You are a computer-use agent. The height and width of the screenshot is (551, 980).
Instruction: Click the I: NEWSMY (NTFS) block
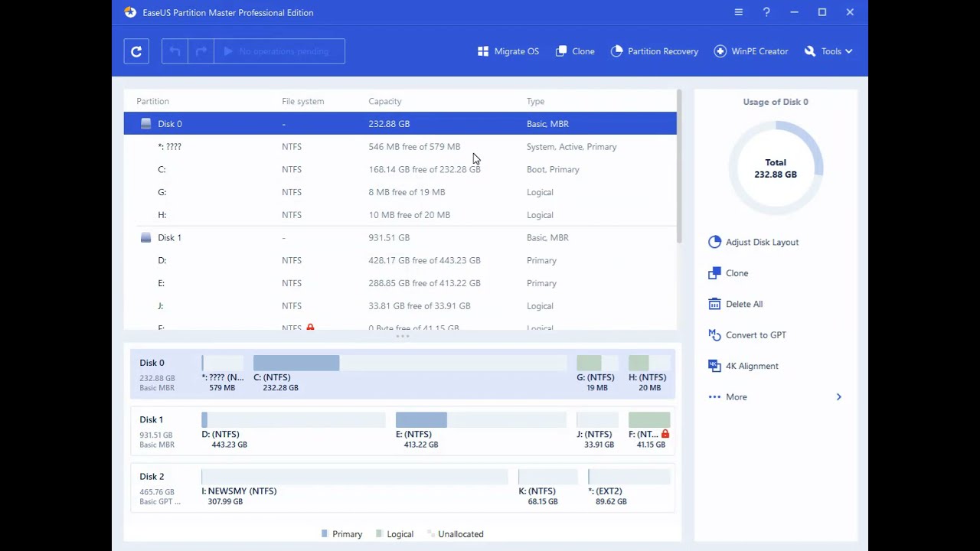pos(354,487)
